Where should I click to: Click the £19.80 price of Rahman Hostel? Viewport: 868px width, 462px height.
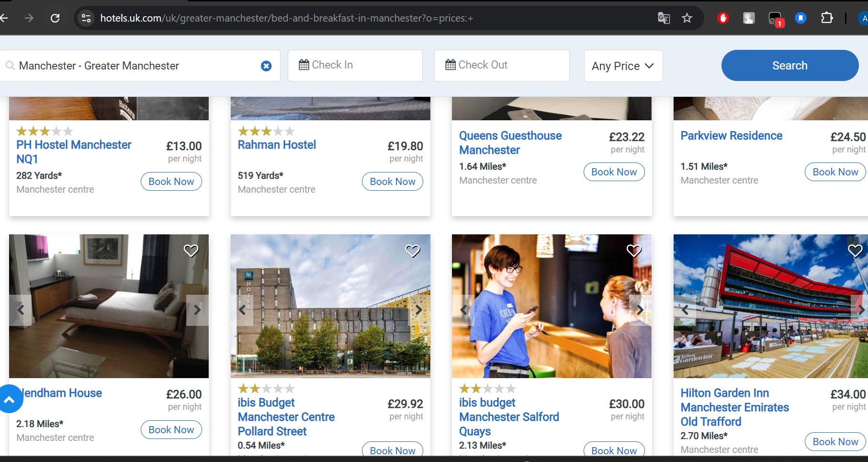click(405, 146)
